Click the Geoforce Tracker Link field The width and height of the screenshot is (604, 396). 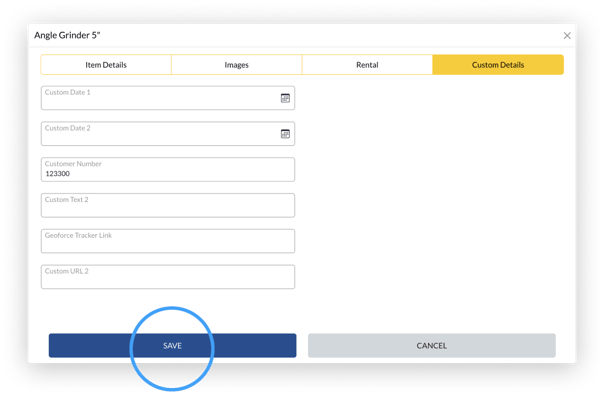(168, 241)
